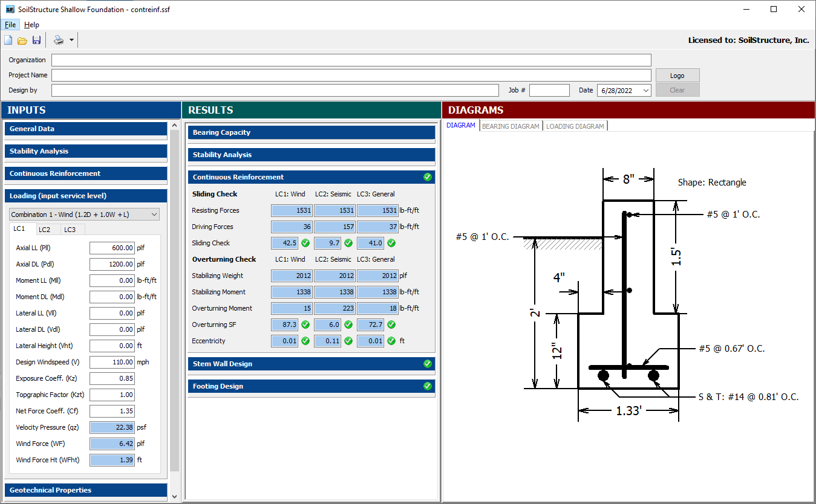This screenshot has width=816, height=504.
Task: Select the DIAGRAM tab
Action: click(x=461, y=126)
